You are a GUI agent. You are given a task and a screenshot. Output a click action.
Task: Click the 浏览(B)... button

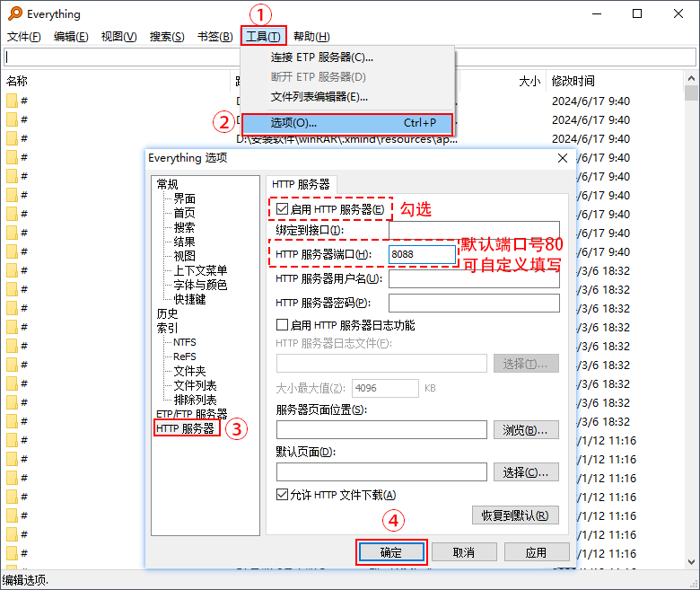coord(526,429)
